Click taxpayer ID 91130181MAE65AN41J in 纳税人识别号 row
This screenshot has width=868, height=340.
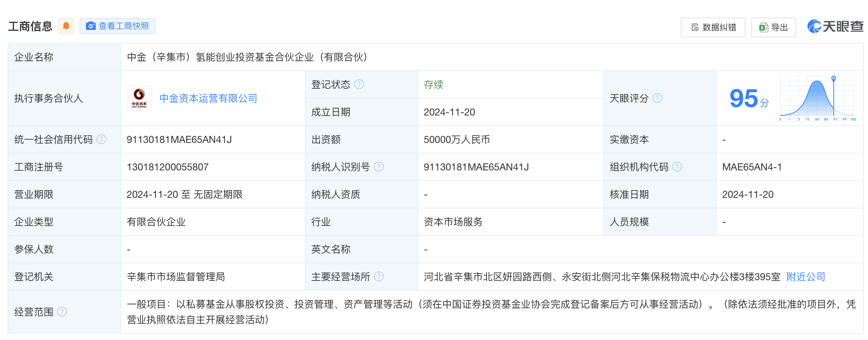[476, 167]
